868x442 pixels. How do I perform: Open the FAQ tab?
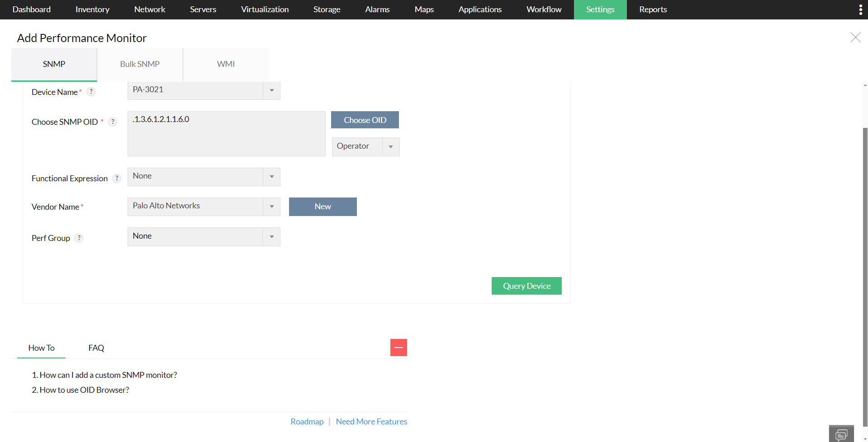[x=96, y=348]
